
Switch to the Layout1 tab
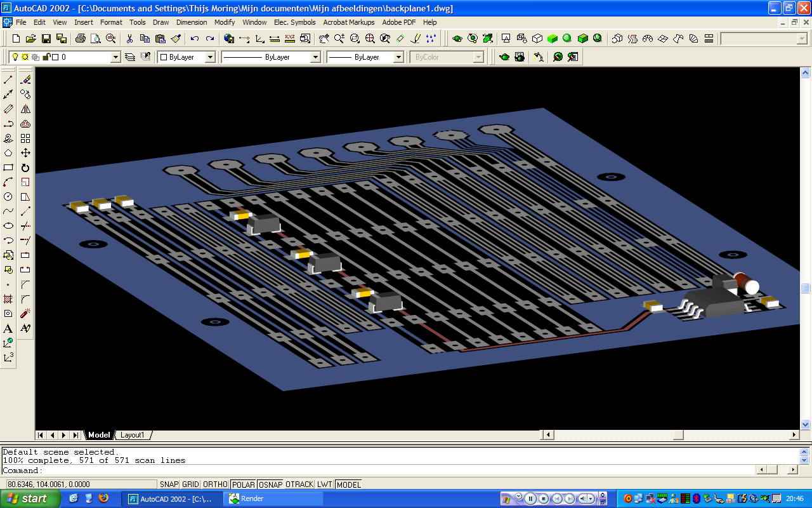[133, 435]
